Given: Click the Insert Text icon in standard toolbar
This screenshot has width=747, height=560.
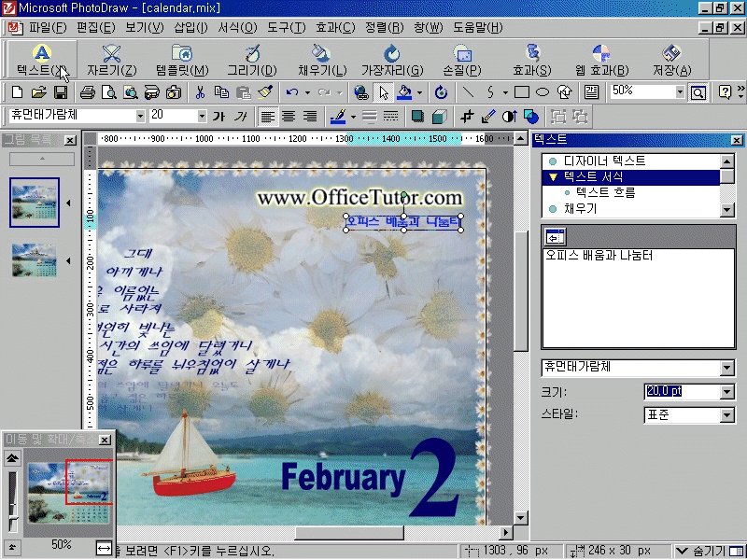Looking at the screenshot, I should pyautogui.click(x=591, y=92).
